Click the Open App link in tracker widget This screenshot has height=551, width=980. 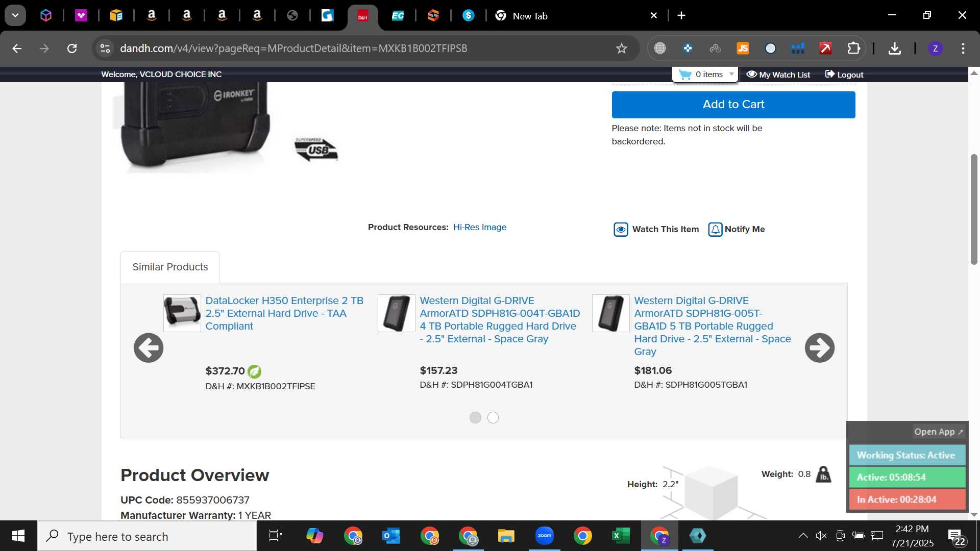tap(938, 432)
